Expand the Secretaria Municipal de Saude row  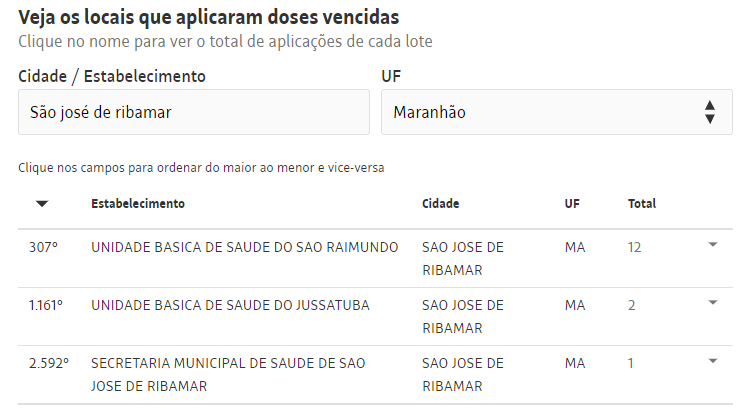click(x=712, y=361)
